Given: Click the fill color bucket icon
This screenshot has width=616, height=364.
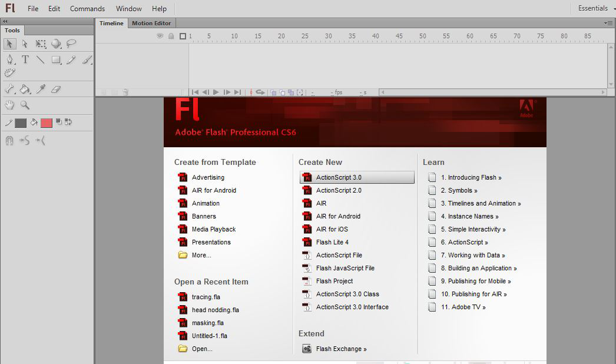Looking at the screenshot, I should [34, 123].
